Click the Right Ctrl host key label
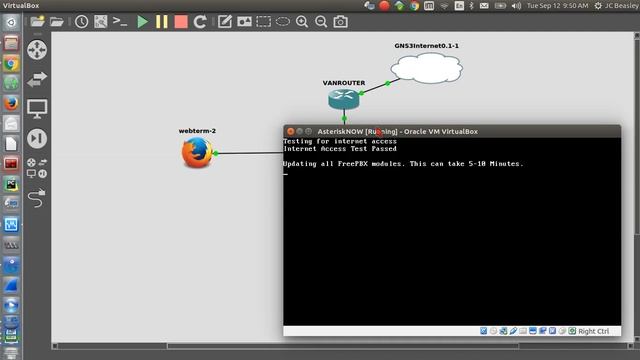Screen dimensions: 640x360 pos(594,331)
